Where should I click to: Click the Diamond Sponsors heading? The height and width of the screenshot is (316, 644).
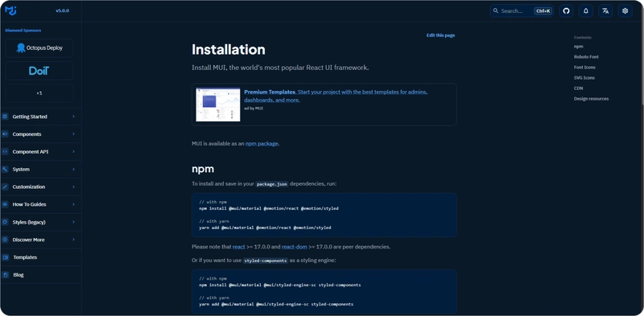point(23,31)
